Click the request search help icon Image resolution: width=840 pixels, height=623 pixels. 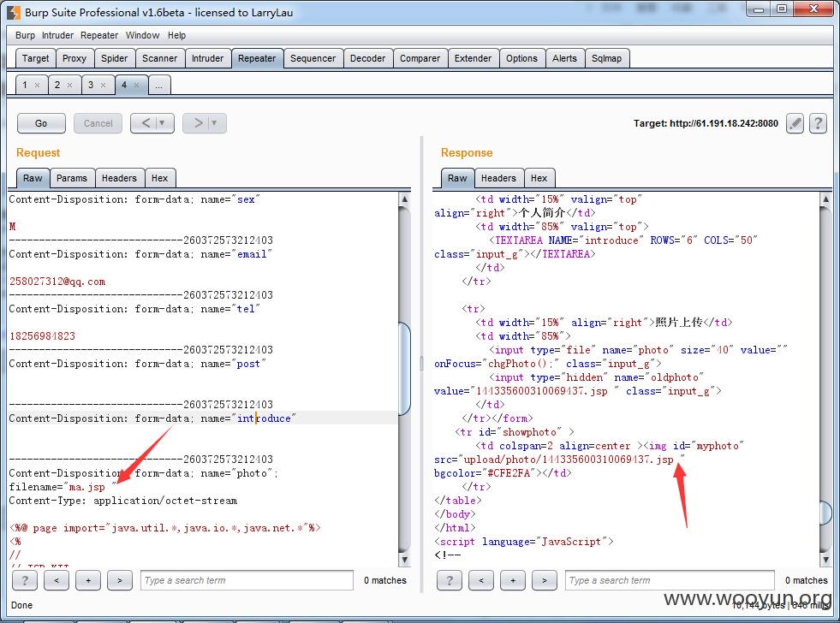(x=25, y=580)
